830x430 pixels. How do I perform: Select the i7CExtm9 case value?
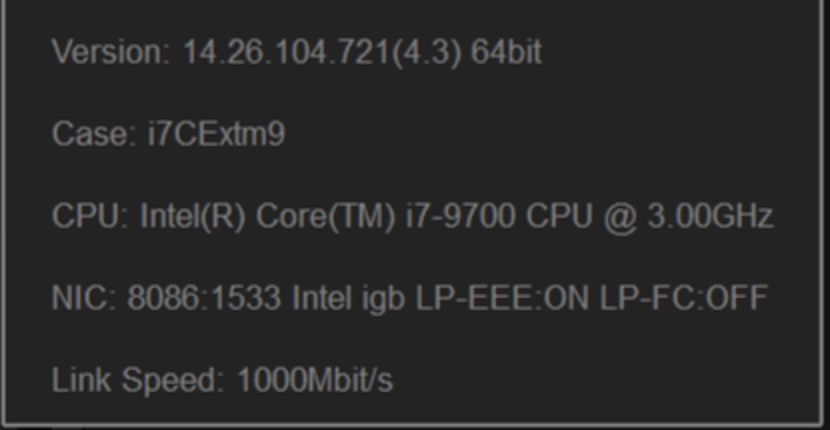click(x=216, y=134)
